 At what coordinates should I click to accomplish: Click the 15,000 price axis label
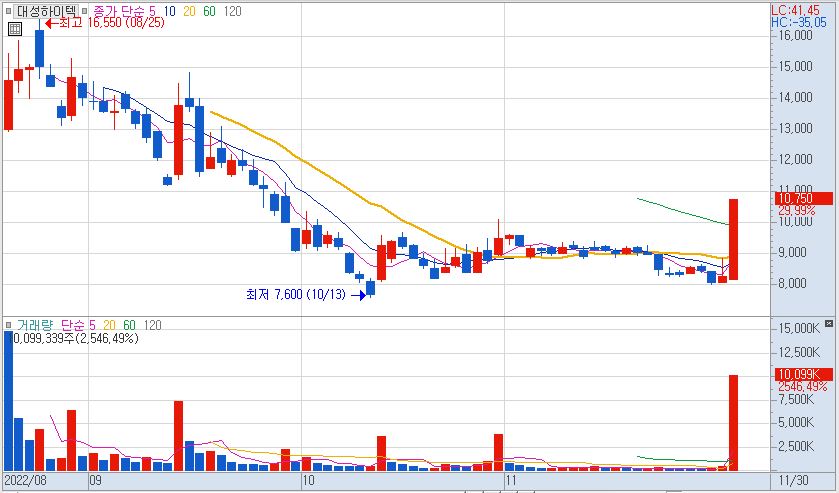point(796,66)
